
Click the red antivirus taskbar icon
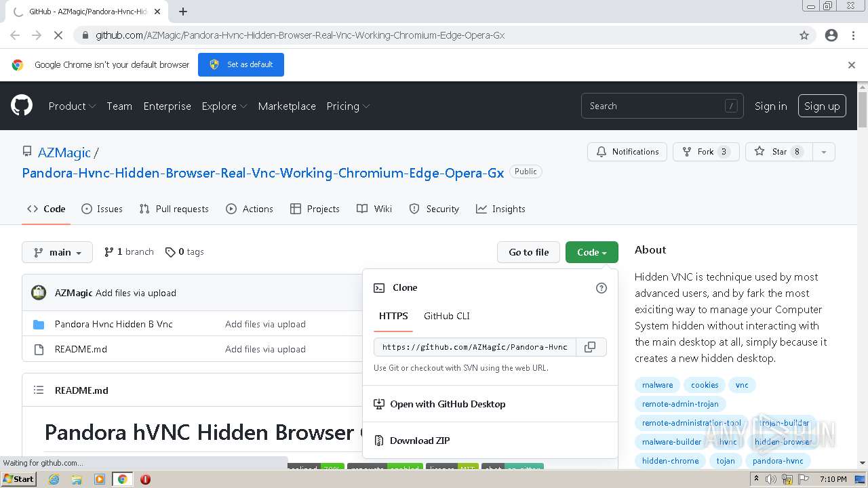(145, 479)
